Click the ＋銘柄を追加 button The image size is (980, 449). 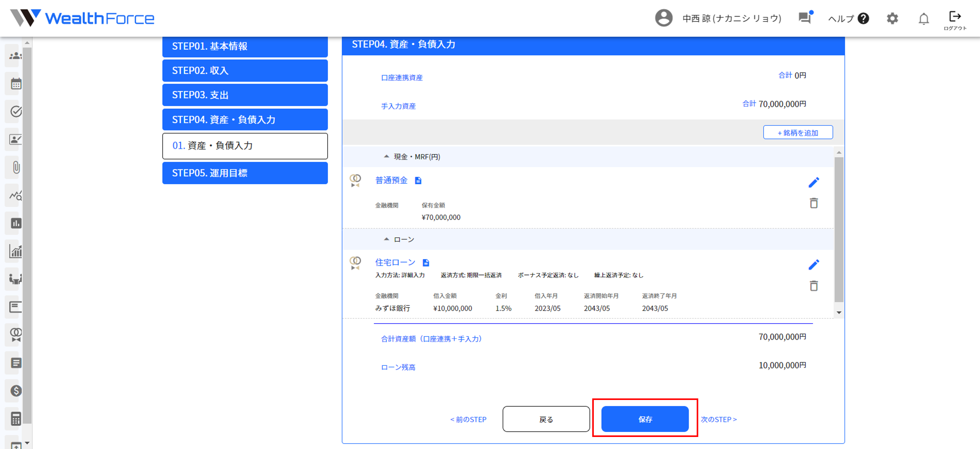tap(798, 132)
